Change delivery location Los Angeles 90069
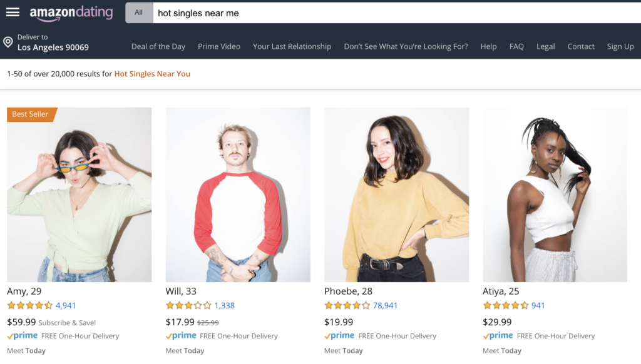The height and width of the screenshot is (364, 641). pos(53,43)
